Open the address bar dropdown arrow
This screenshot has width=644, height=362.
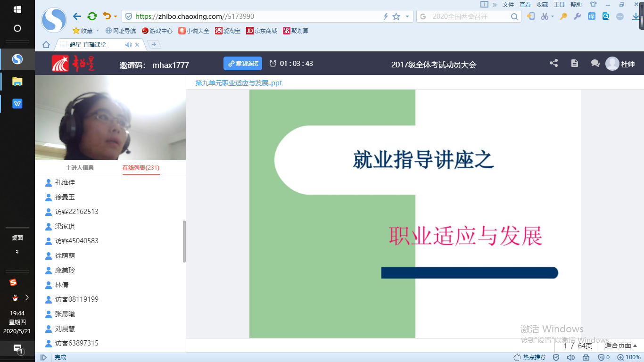point(407,16)
